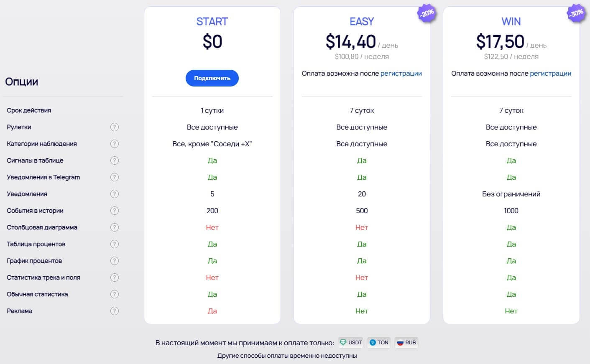590x364 pixels.
Task: Click the -20% discount badge on EASY
Action: coord(427,13)
